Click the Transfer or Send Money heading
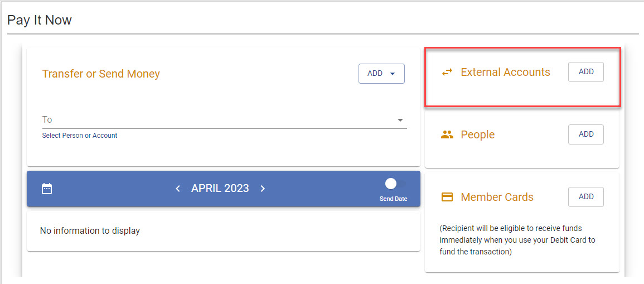Image resolution: width=644 pixels, height=284 pixels. point(101,74)
